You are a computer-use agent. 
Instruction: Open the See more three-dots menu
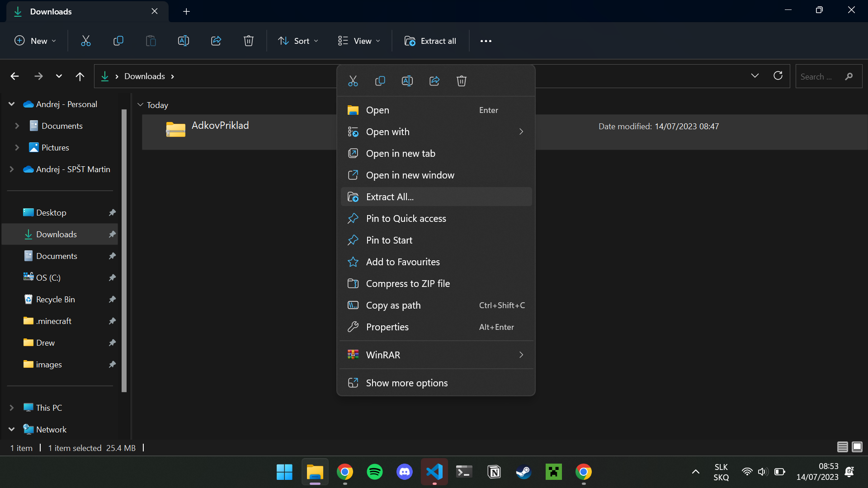click(486, 41)
